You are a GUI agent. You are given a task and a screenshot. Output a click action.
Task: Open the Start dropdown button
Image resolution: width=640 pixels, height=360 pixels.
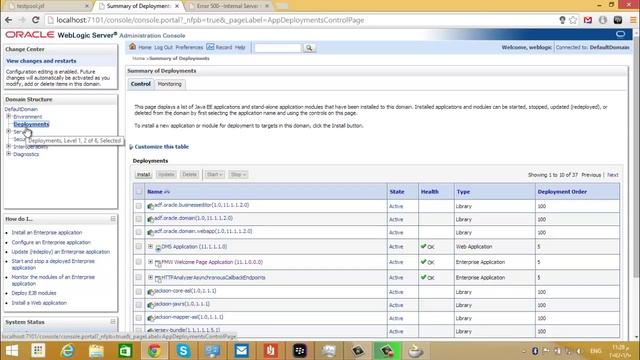(x=214, y=174)
